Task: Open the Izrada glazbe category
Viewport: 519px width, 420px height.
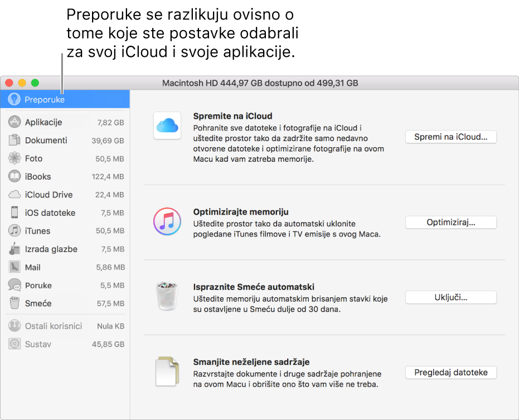Action: [65, 249]
